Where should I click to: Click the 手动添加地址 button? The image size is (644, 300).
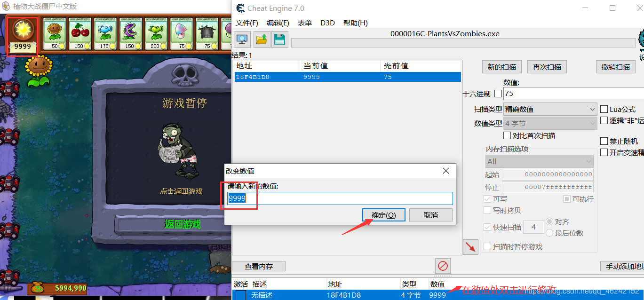tap(622, 266)
